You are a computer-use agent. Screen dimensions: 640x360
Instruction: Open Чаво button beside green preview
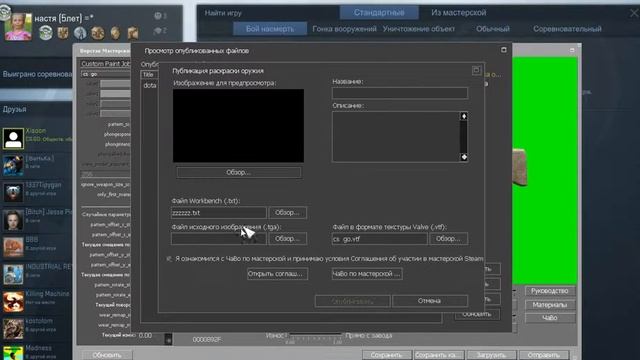[x=550, y=318]
